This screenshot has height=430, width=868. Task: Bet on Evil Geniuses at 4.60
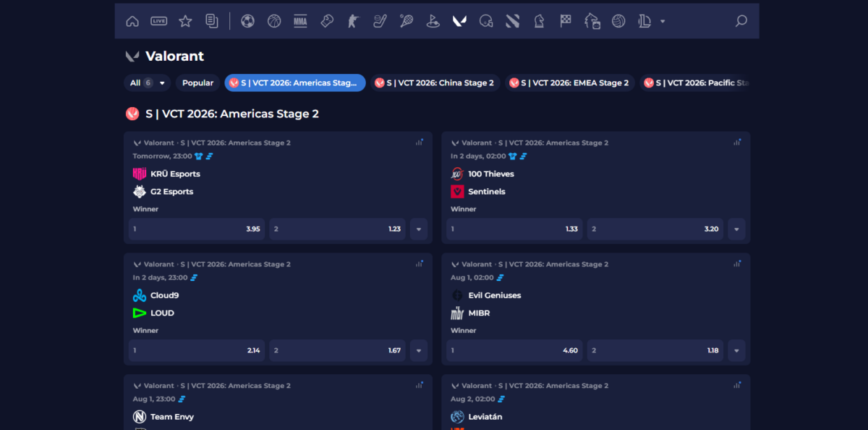pyautogui.click(x=514, y=351)
